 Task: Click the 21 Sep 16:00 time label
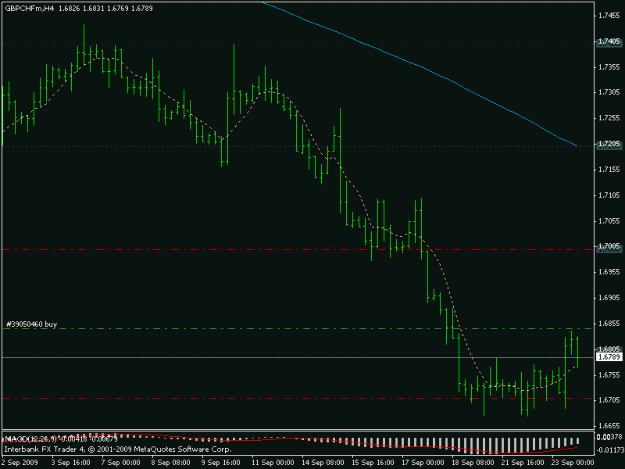point(523,463)
